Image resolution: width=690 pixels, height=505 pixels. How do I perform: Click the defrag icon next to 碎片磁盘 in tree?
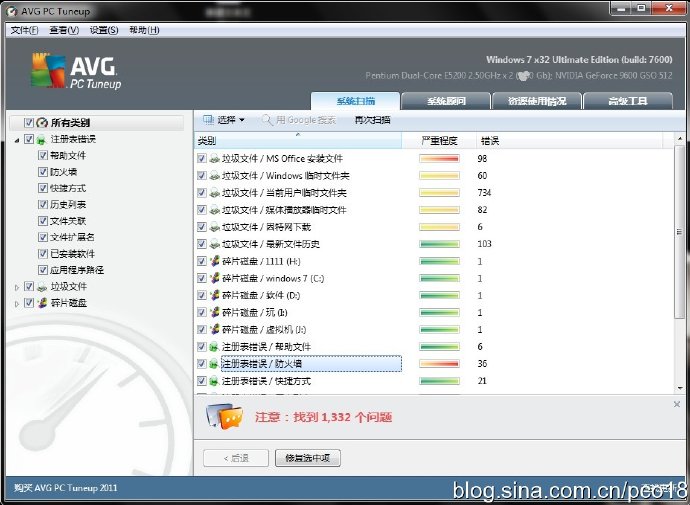pyautogui.click(x=42, y=303)
